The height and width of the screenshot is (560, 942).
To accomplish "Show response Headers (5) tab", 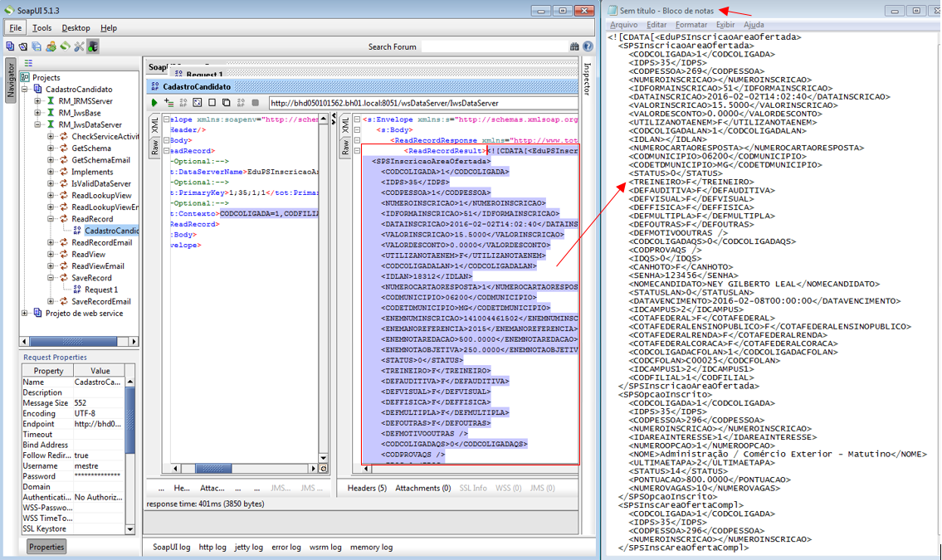I will [x=367, y=488].
